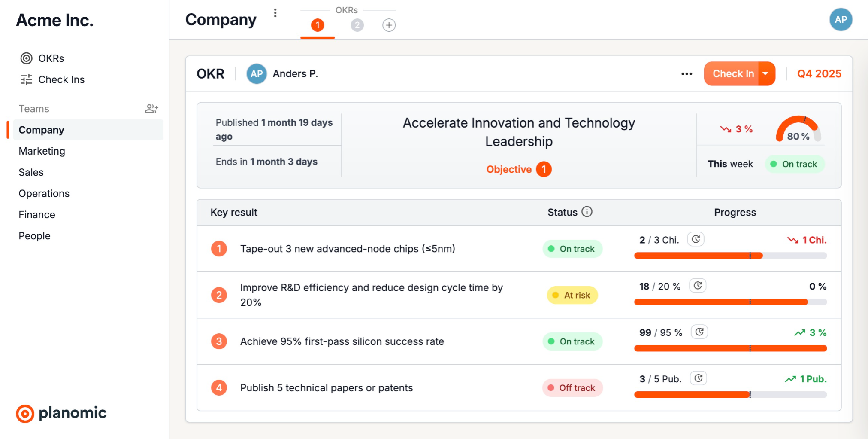Viewport: 868px width, 439px height.
Task: Open the three-dot OKR options menu
Action: (x=687, y=74)
